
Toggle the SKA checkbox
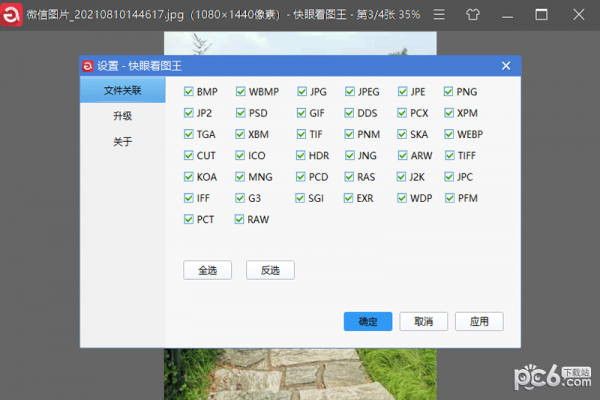click(x=401, y=134)
